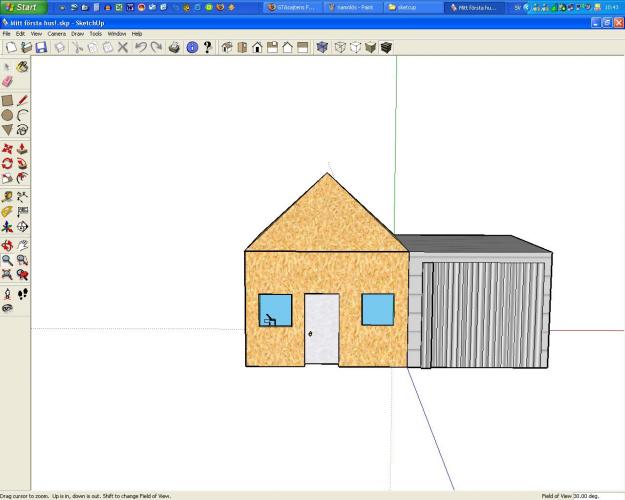Click the white front door of house

321,328
